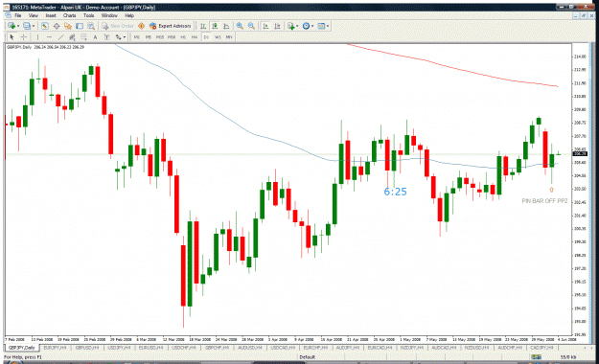
Task: Switch to the GBPUSD,H4 chart tab
Action: 87,348
